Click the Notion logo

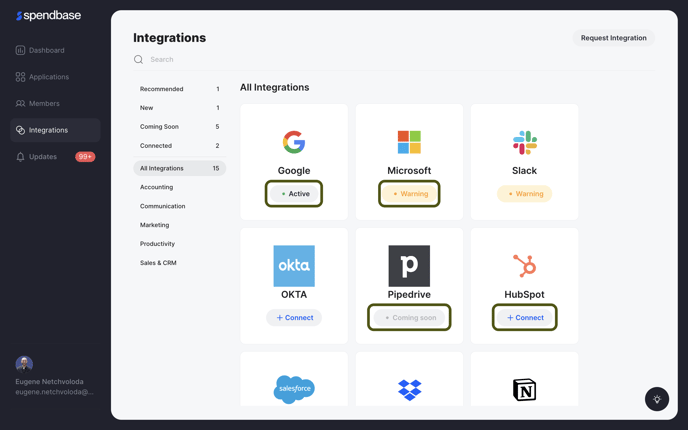coord(524,390)
